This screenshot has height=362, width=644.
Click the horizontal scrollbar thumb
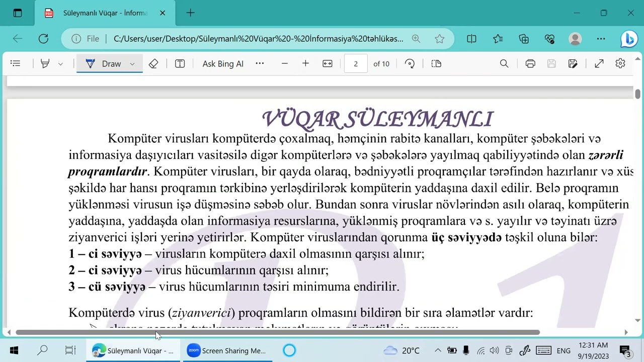[x=278, y=332]
